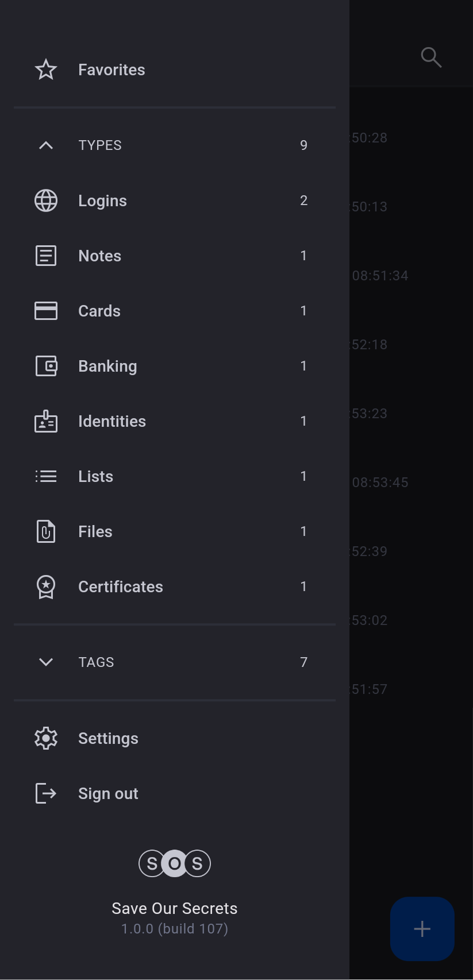
Task: Expand the TAGS section chevron
Action: coord(46,662)
